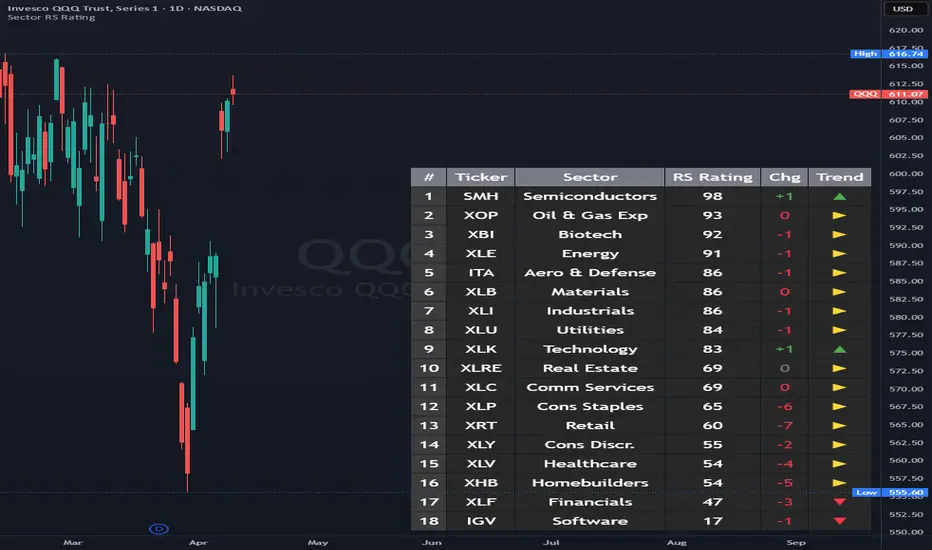Click the XLU ticker cell
Image resolution: width=932 pixels, height=550 pixels.
click(x=481, y=330)
